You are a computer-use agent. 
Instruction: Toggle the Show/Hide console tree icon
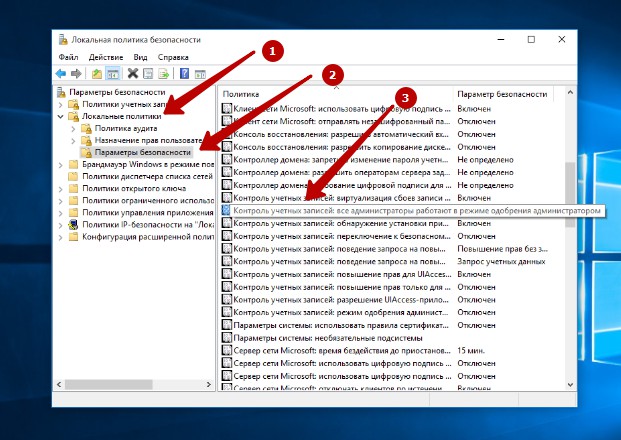(x=113, y=74)
